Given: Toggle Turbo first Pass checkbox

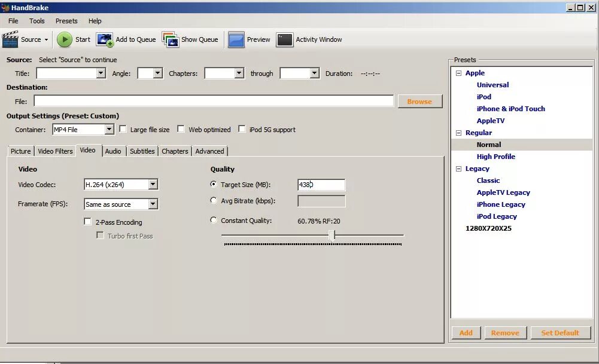Looking at the screenshot, I should pos(100,235).
